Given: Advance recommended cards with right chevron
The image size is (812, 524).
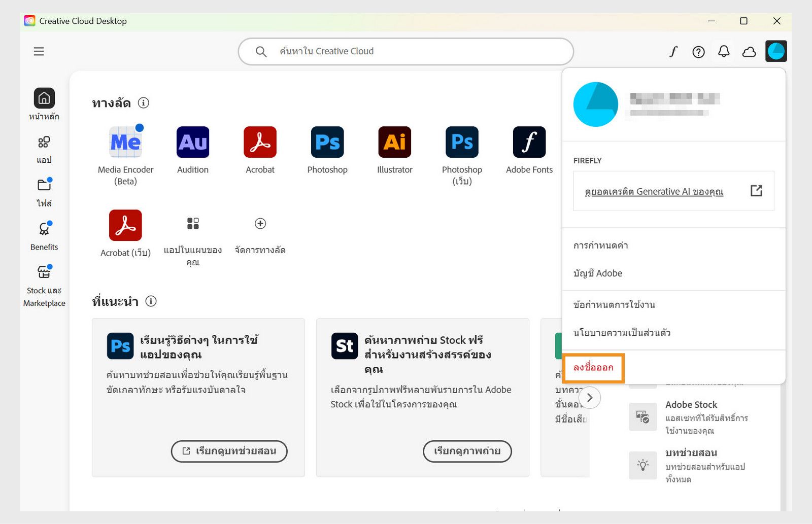Looking at the screenshot, I should coord(590,398).
